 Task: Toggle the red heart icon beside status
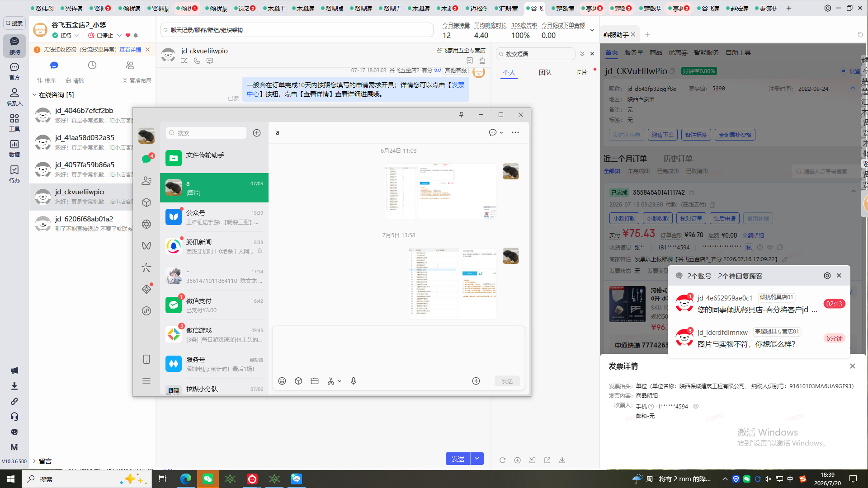coord(128,35)
